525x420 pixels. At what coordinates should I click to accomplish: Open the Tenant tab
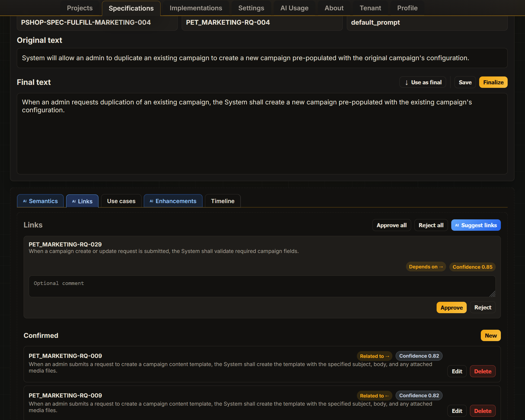pyautogui.click(x=370, y=8)
